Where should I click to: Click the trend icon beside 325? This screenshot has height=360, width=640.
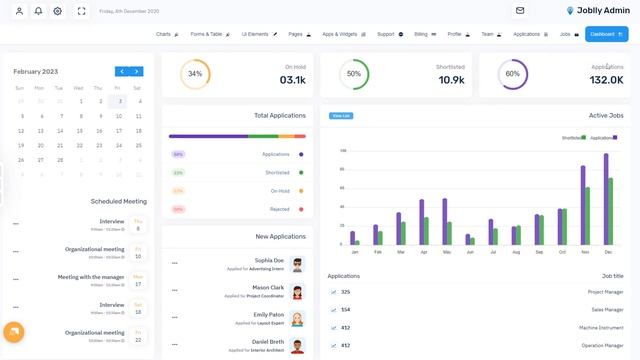click(333, 292)
